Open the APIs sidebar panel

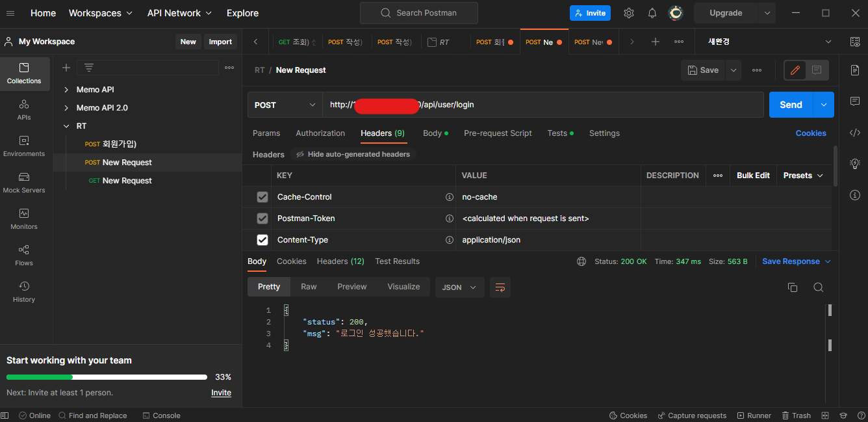pos(25,110)
